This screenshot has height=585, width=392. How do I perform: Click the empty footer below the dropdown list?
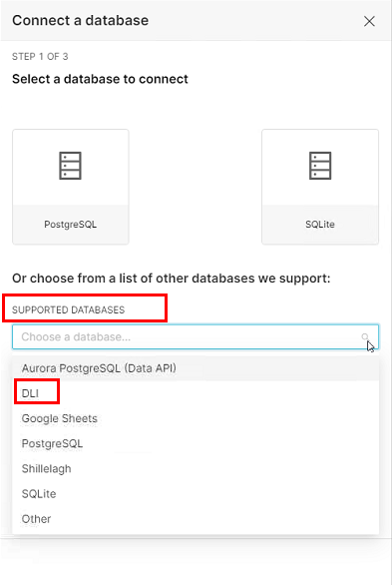coord(196,561)
